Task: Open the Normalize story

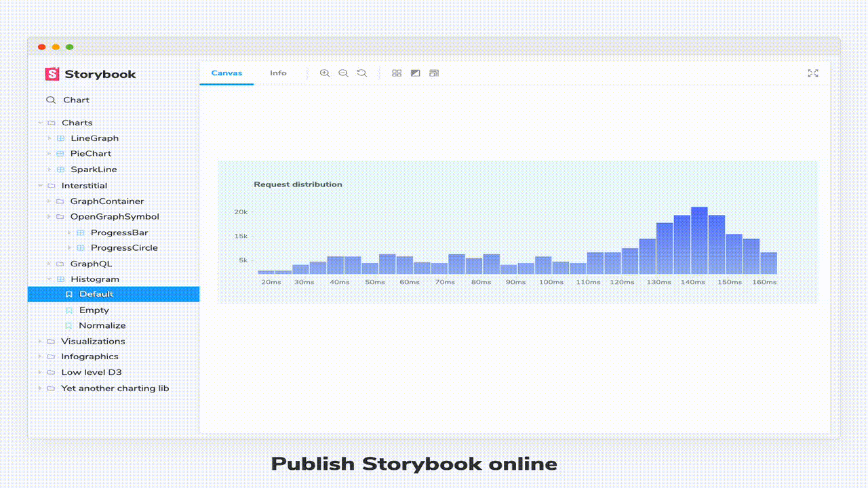Action: coord(102,325)
